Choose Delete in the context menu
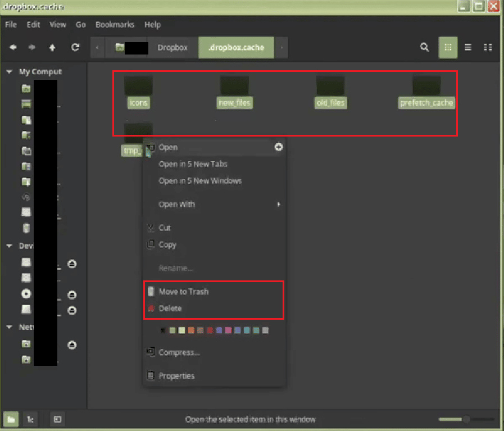 pyautogui.click(x=214, y=308)
